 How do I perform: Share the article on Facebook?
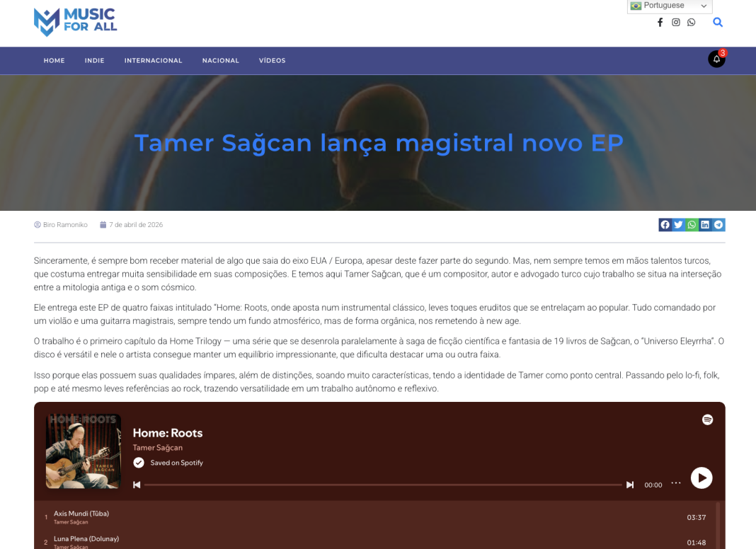click(x=665, y=224)
